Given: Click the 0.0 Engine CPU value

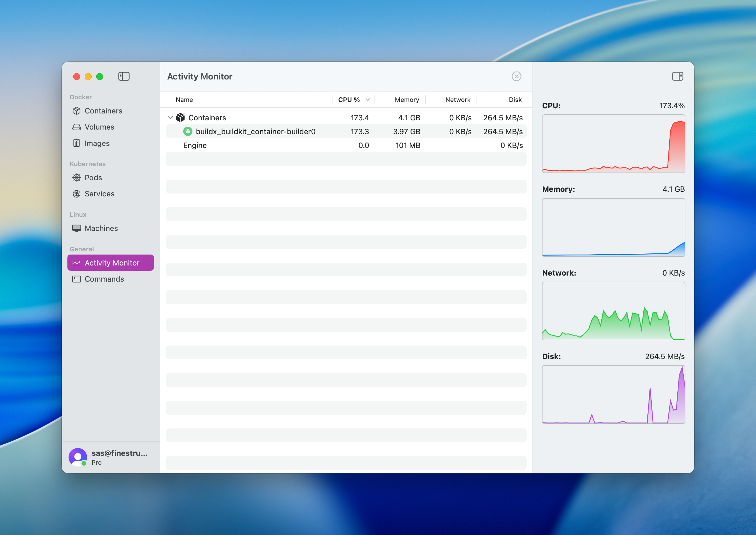Looking at the screenshot, I should coord(364,145).
